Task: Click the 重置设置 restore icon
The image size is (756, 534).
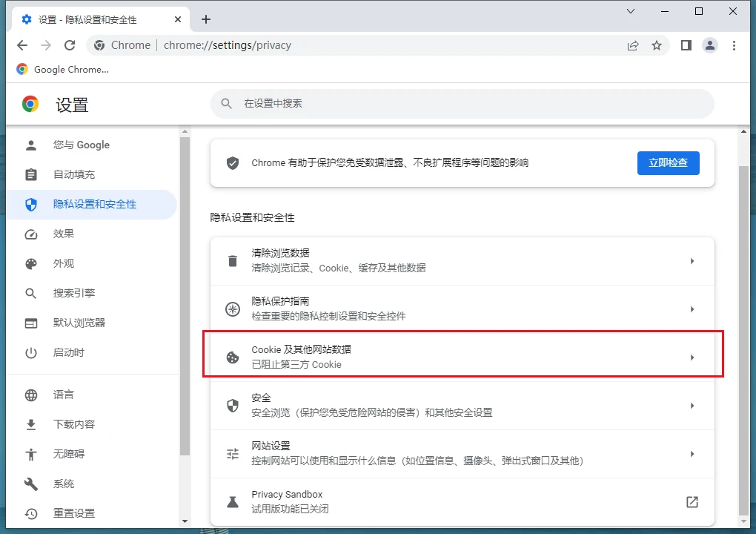Action: pos(31,514)
